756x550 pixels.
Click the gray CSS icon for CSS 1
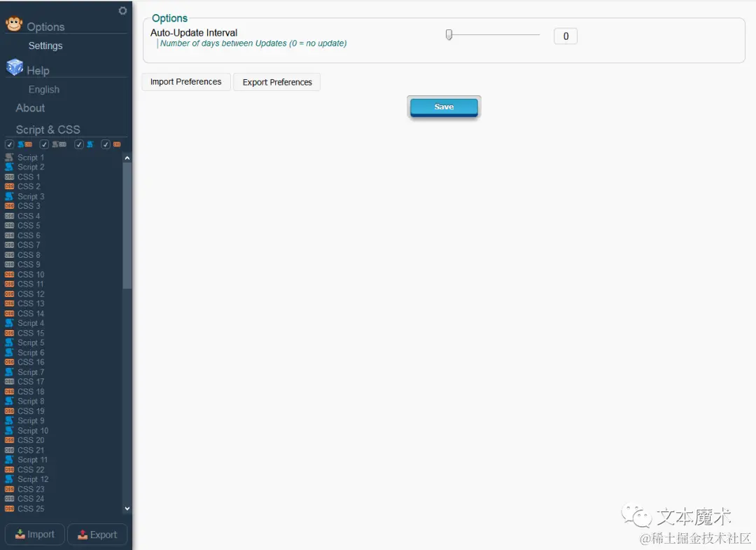coord(9,177)
